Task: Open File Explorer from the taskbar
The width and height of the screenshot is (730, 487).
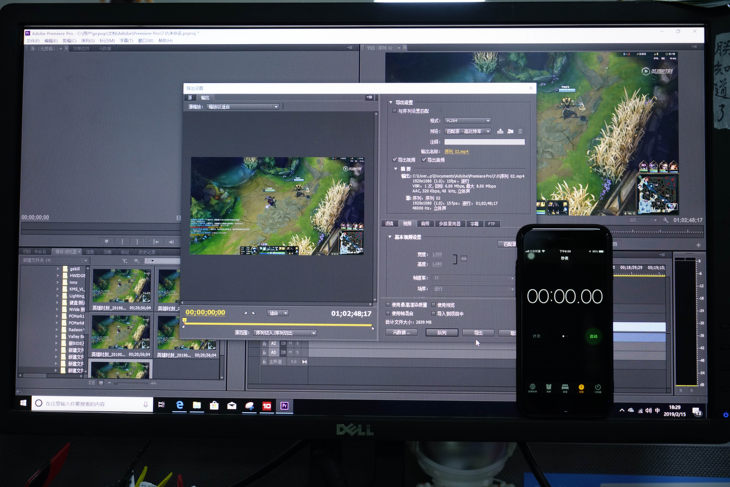Action: pyautogui.click(x=197, y=405)
